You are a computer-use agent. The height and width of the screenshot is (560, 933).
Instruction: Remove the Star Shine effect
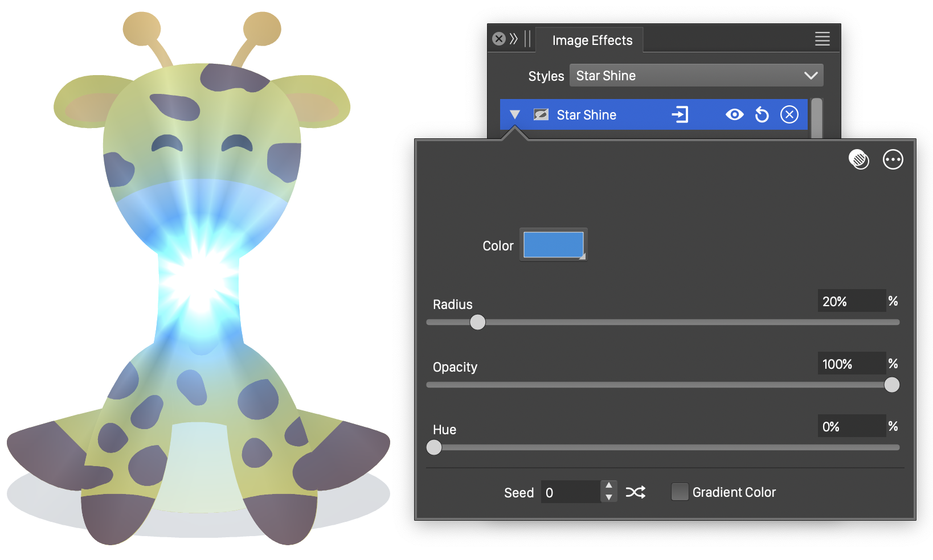click(x=789, y=115)
